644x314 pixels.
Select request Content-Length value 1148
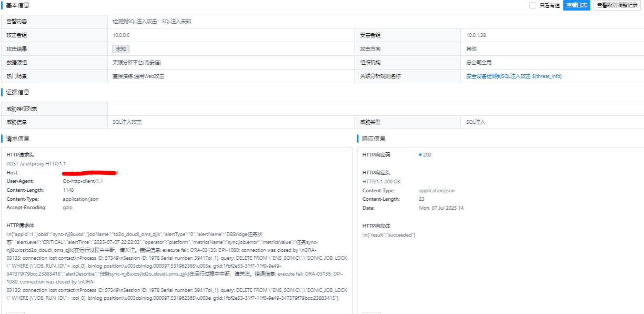point(68,190)
